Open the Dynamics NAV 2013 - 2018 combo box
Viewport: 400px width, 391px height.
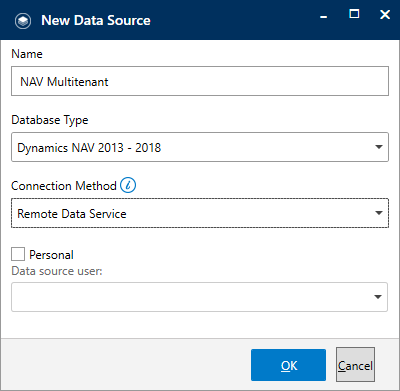(x=200, y=147)
